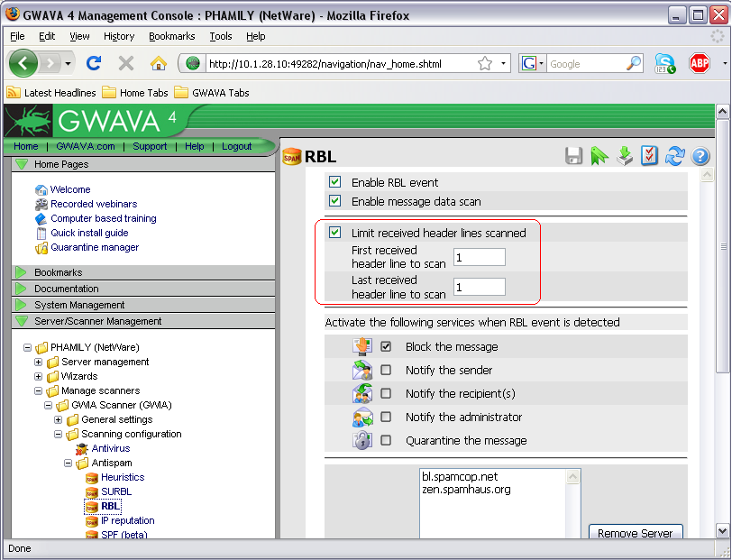The image size is (732, 560).
Task: Uncheck the Block the message checkbox
Action: 386,346
